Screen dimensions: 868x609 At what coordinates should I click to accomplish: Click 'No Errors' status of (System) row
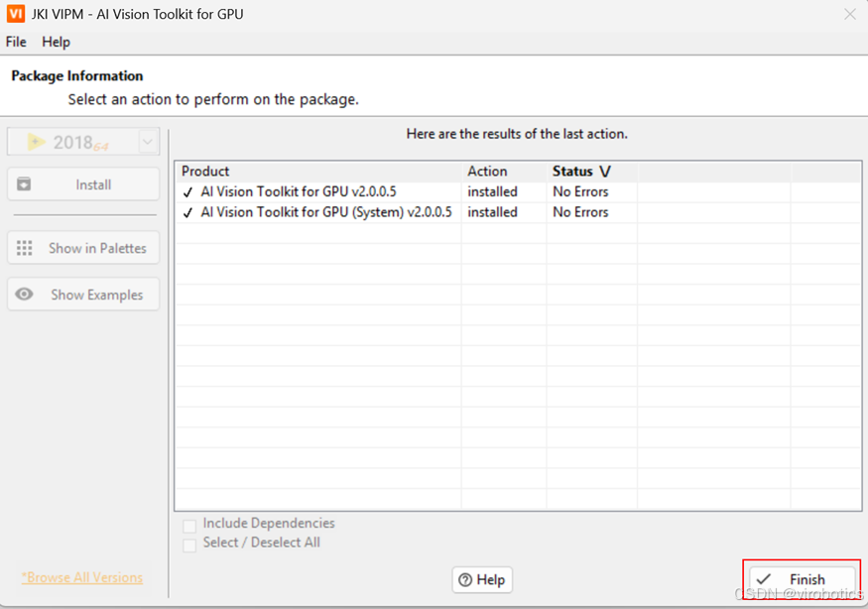(580, 212)
